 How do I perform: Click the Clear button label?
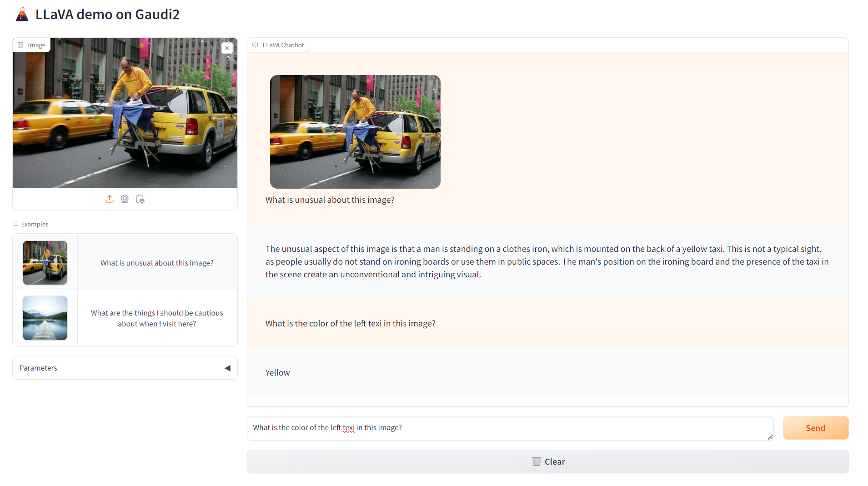pos(554,461)
